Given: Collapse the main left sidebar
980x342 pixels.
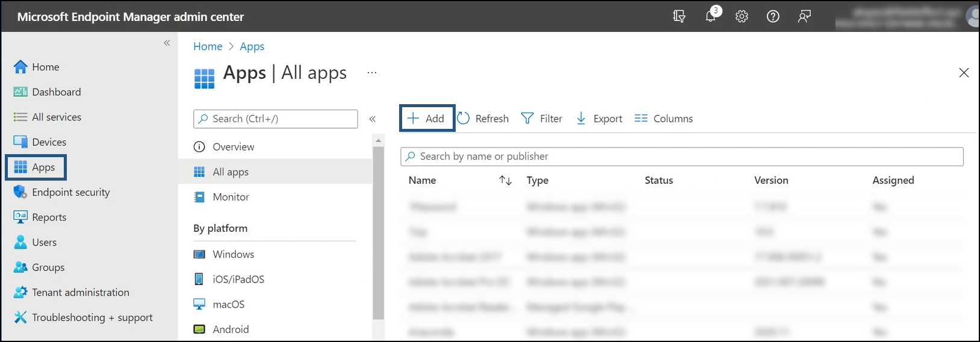Looking at the screenshot, I should 167,43.
